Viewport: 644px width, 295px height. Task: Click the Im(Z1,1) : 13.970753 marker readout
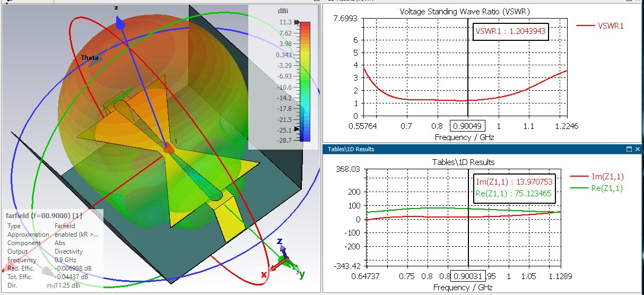pos(514,182)
